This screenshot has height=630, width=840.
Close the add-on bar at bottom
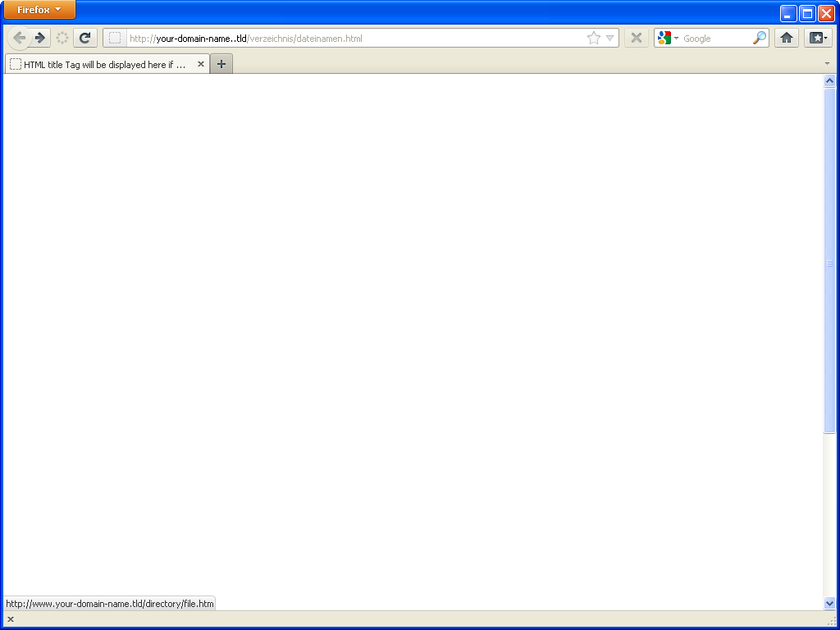coord(11,619)
